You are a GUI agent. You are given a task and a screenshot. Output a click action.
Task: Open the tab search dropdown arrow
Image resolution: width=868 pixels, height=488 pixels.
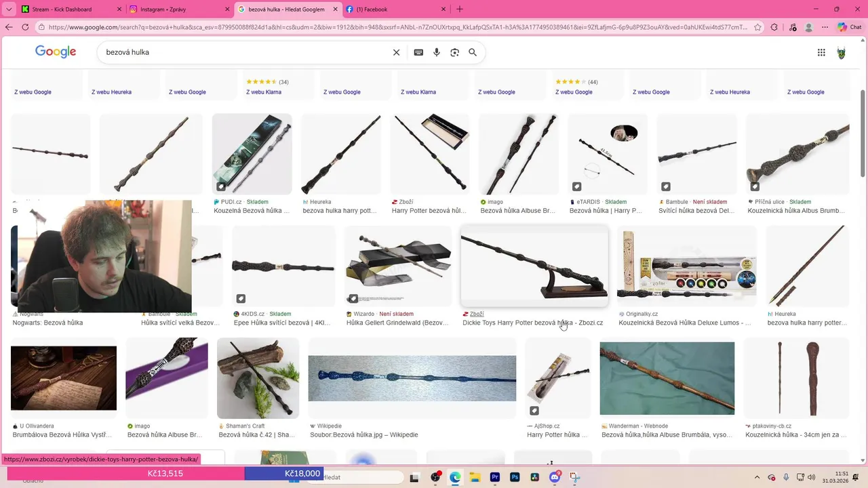(9, 9)
